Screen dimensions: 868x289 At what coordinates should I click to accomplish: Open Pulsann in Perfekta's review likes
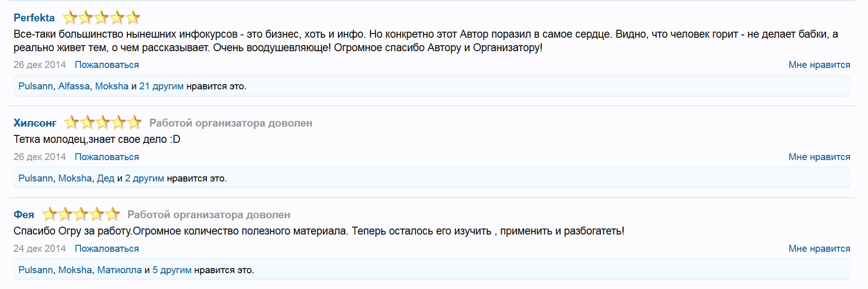35,86
